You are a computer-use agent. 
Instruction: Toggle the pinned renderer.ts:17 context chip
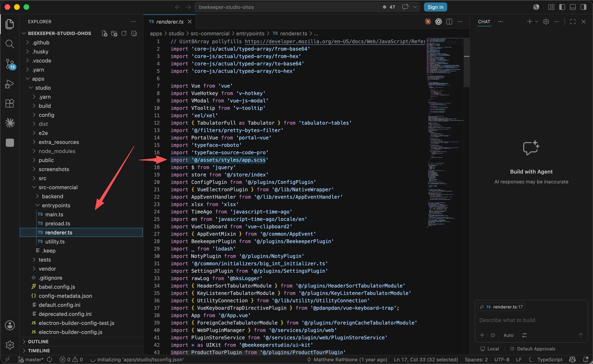tap(501, 307)
